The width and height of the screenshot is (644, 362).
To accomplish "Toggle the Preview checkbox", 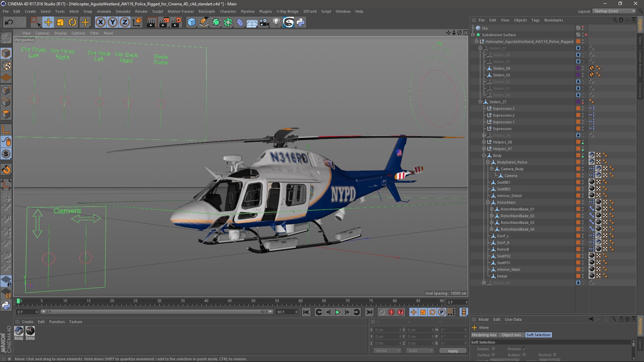I will coord(524,349).
